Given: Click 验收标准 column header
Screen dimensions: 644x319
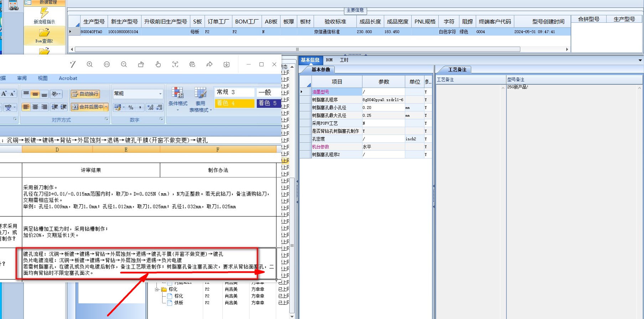Looking at the screenshot, I should (335, 22).
